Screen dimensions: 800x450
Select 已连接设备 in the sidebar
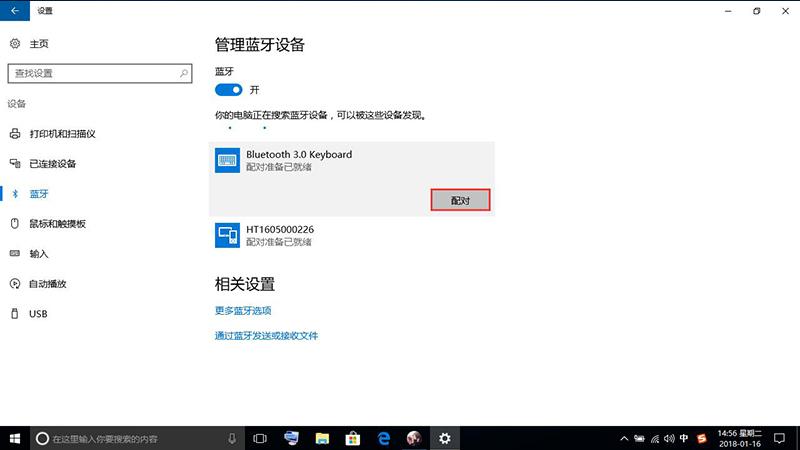tap(53, 164)
